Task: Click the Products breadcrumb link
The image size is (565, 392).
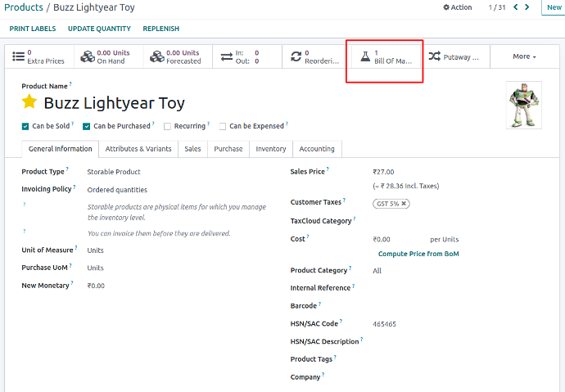Action: pyautogui.click(x=24, y=7)
